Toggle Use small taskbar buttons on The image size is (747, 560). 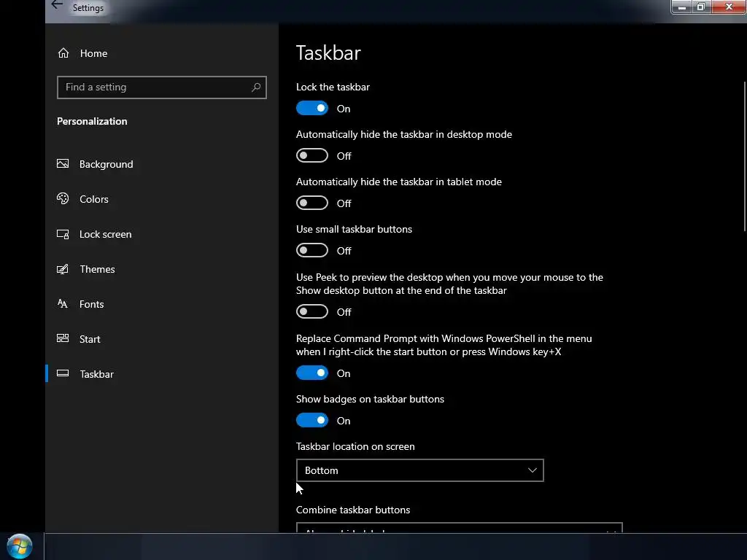tap(312, 251)
